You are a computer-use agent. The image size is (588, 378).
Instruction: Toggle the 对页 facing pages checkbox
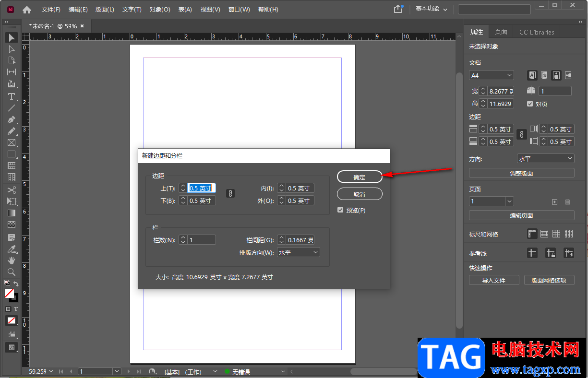coord(530,104)
